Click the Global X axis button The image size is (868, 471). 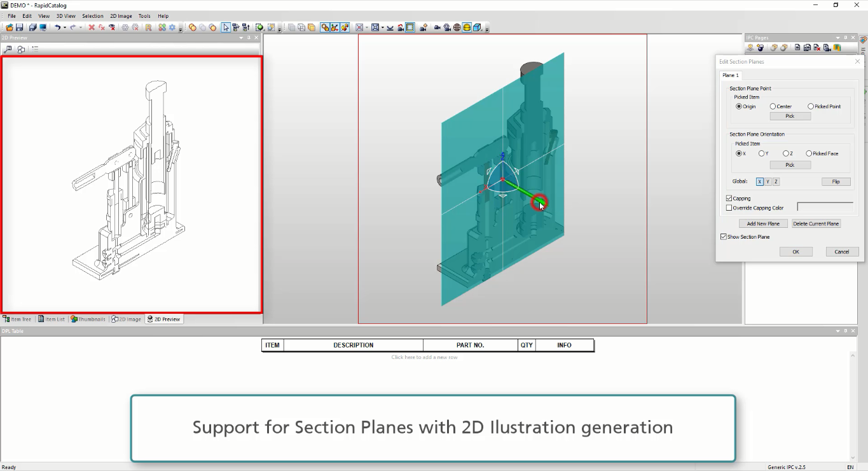[760, 181]
